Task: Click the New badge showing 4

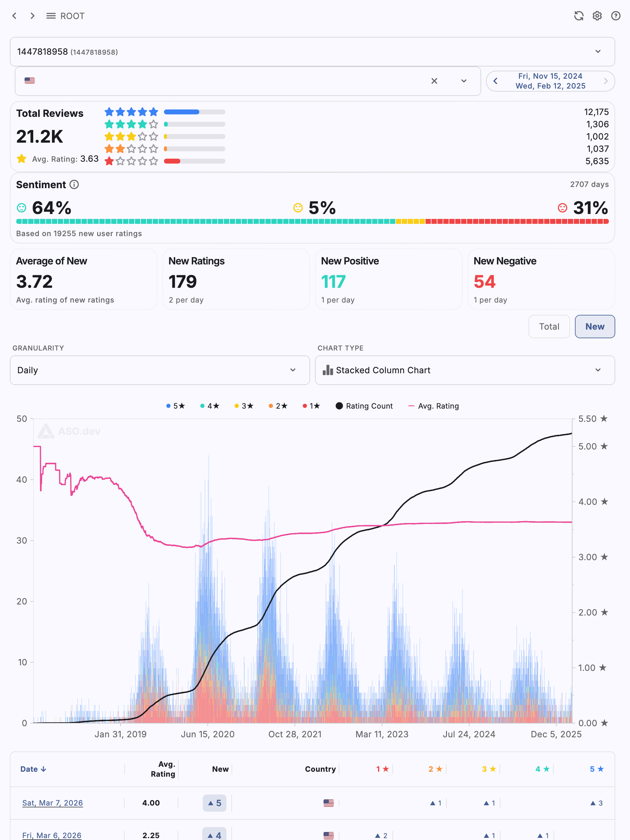Action: pyautogui.click(x=214, y=834)
